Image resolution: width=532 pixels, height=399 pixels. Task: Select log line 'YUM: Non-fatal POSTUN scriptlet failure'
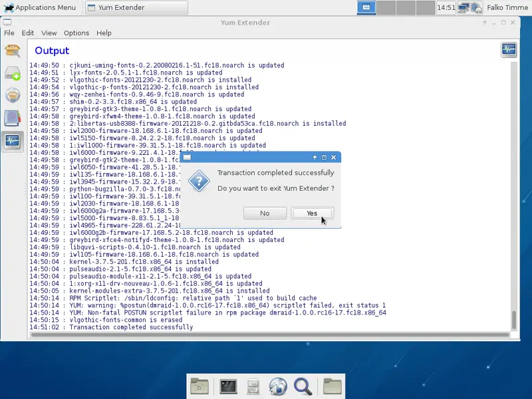207,313
